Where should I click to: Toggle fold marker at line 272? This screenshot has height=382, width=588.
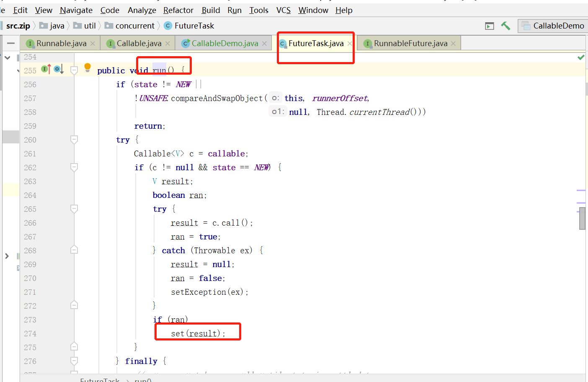tap(74, 305)
